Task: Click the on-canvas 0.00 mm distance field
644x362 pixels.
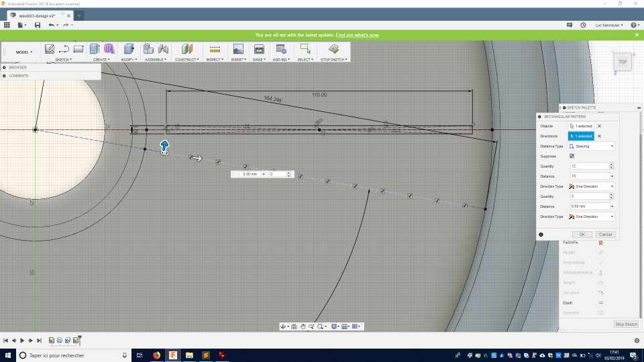Action: pyautogui.click(x=250, y=174)
